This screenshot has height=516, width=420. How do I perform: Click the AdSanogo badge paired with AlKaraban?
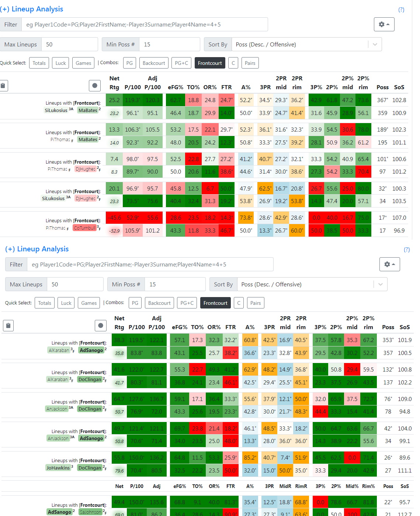tap(91, 350)
